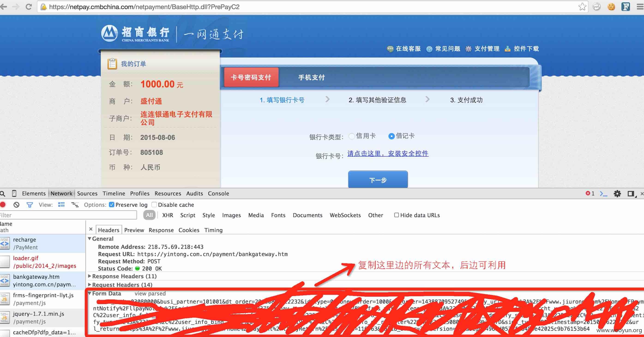Open DevTools settings gear
Screen dimensions: 644x337
(x=617, y=194)
